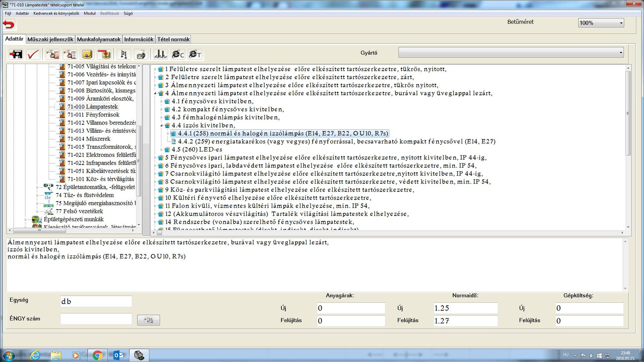The height and width of the screenshot is (362, 644).
Task: Click the 'eC' toolbar icon
Action: coord(178,54)
